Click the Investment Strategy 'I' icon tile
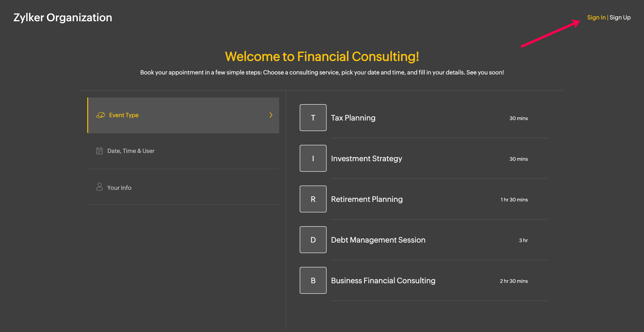644x332 pixels. [313, 158]
